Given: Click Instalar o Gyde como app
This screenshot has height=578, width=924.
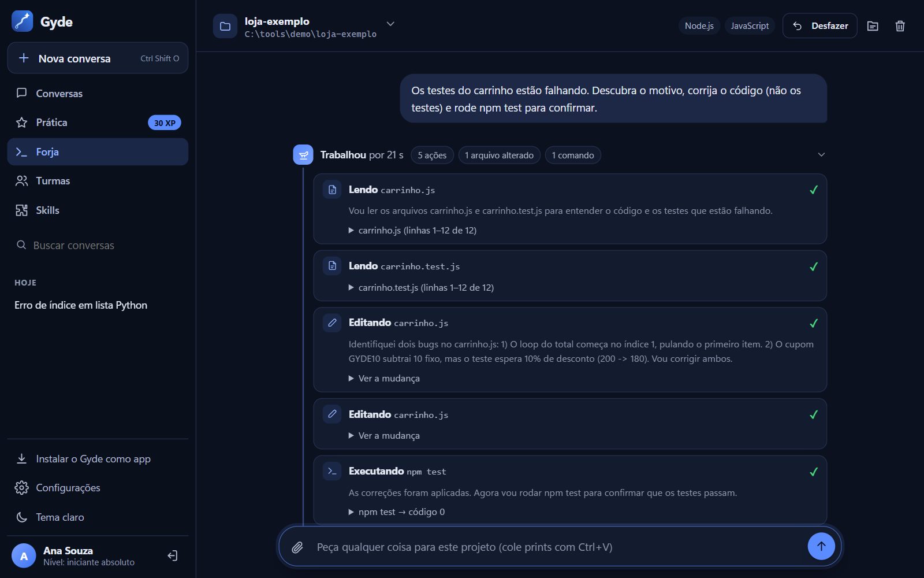Looking at the screenshot, I should point(98,459).
